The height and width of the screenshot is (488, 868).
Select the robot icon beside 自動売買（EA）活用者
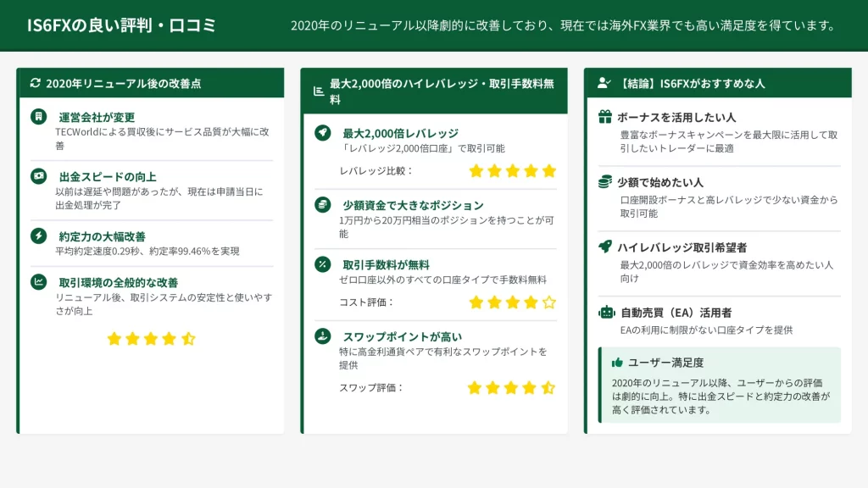pyautogui.click(x=605, y=312)
